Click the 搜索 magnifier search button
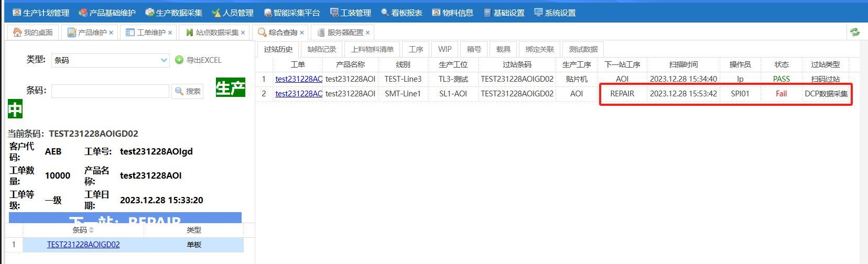 (x=188, y=91)
